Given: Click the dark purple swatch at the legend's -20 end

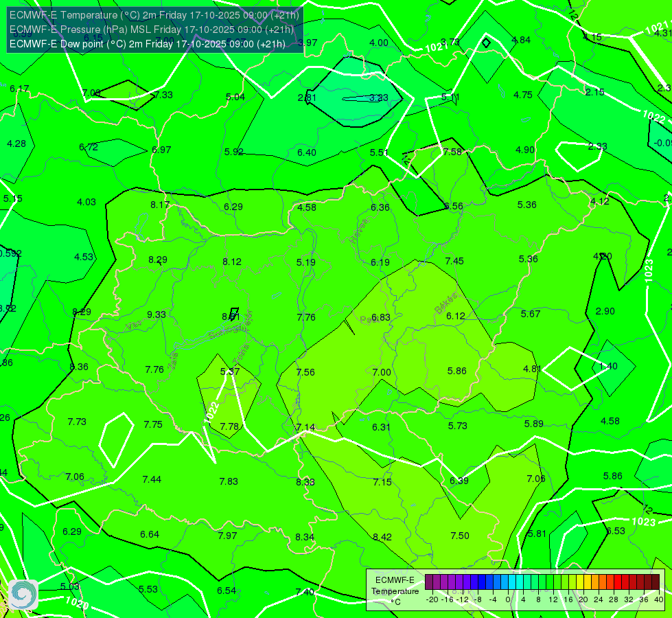Looking at the screenshot, I should tap(428, 582).
